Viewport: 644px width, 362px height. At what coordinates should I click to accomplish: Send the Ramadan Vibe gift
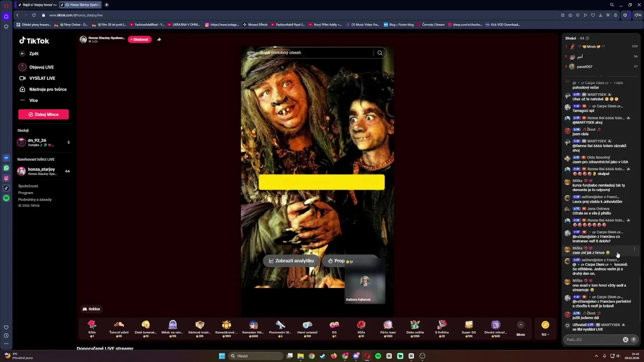pyautogui.click(x=253, y=328)
